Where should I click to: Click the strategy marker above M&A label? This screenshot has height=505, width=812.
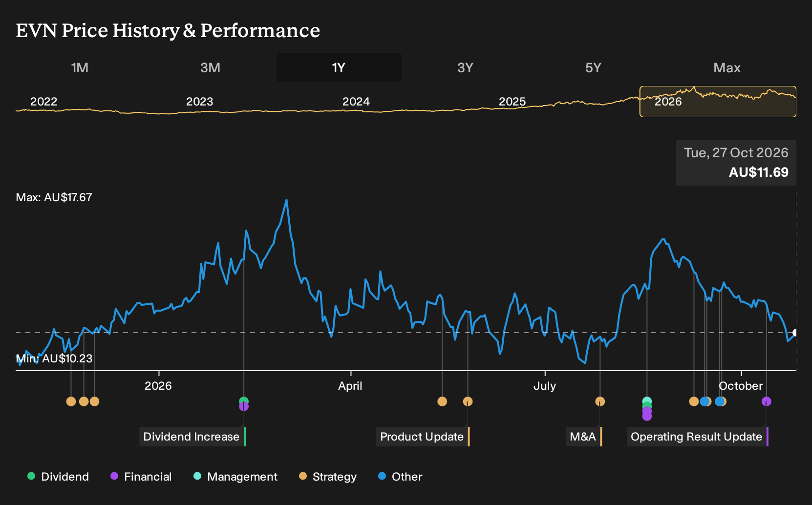point(600,401)
